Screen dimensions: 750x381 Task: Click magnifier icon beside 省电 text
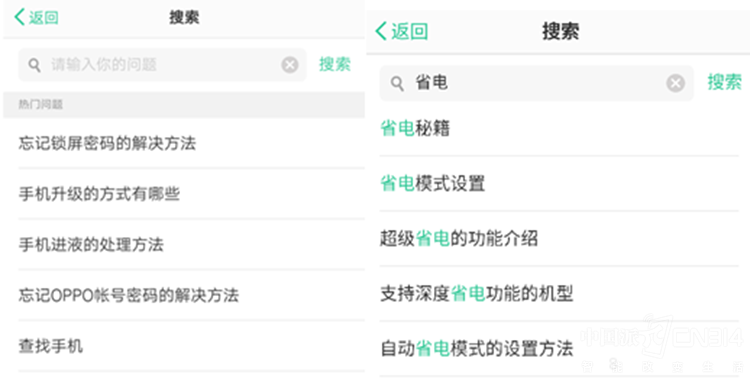tap(397, 84)
